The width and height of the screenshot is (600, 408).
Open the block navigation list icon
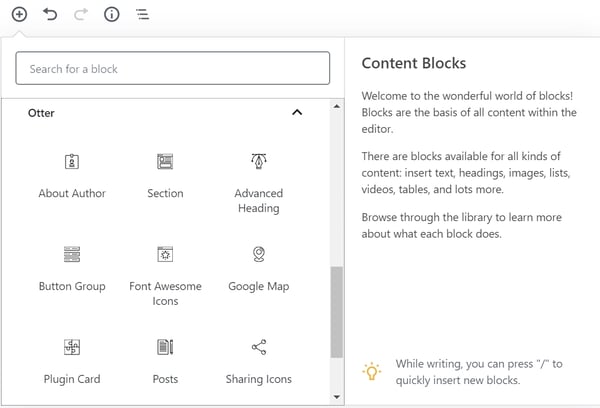pos(143,15)
